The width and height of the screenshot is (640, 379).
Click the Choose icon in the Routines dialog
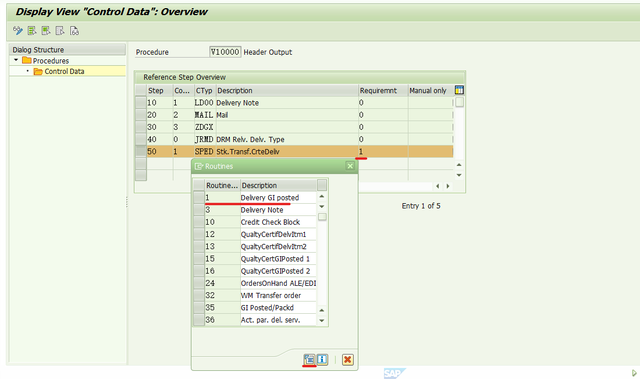pyautogui.click(x=309, y=359)
